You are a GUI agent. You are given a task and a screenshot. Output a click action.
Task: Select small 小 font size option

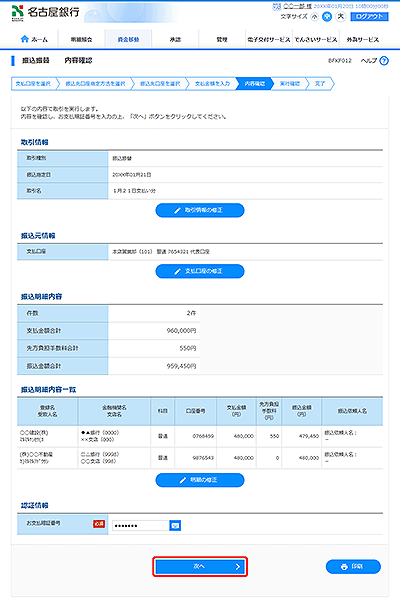point(315,16)
